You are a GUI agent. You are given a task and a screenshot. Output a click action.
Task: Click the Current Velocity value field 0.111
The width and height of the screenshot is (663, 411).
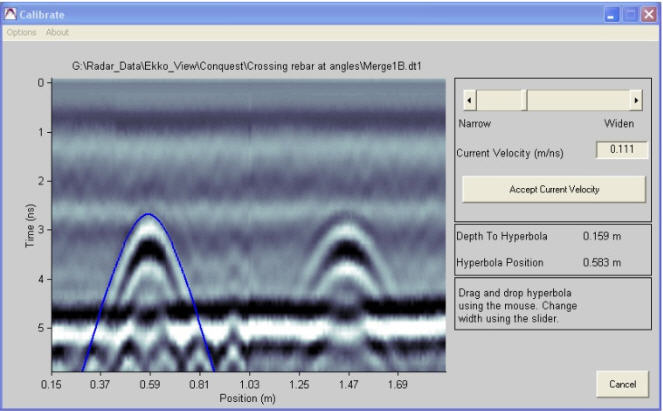click(622, 149)
